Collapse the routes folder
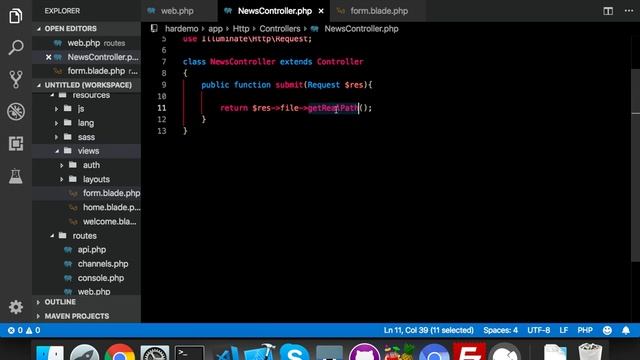 pyautogui.click(x=84, y=236)
